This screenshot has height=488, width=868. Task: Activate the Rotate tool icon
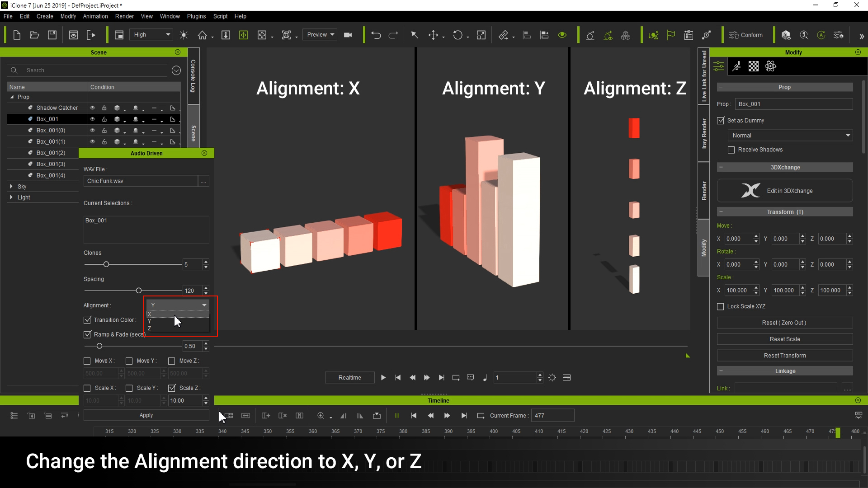[x=458, y=35]
